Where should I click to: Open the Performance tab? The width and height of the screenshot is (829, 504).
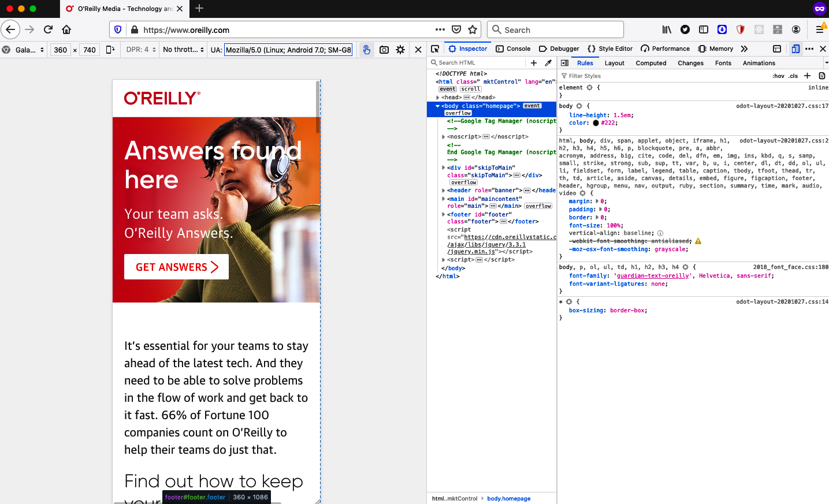666,49
